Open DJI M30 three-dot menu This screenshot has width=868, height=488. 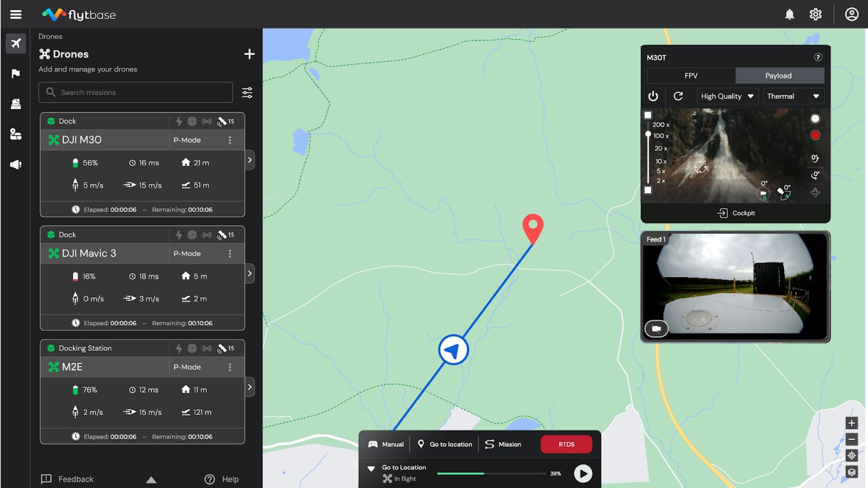coord(230,140)
